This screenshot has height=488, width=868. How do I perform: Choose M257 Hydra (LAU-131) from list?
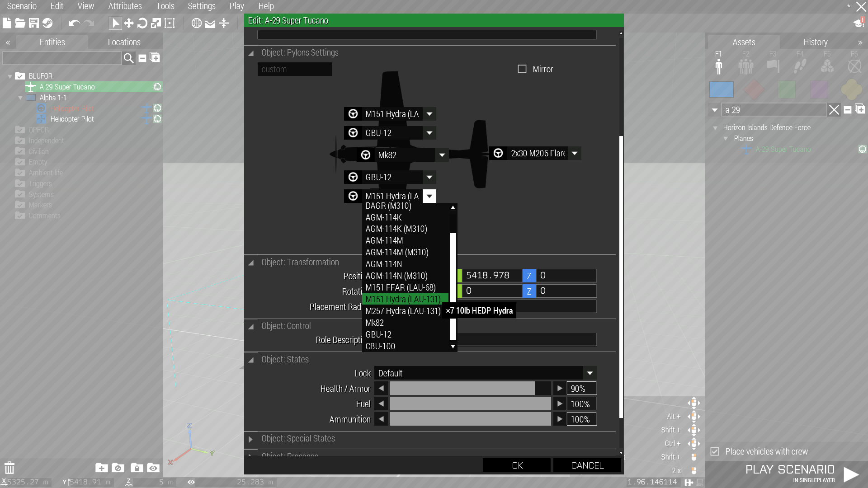coord(403,311)
